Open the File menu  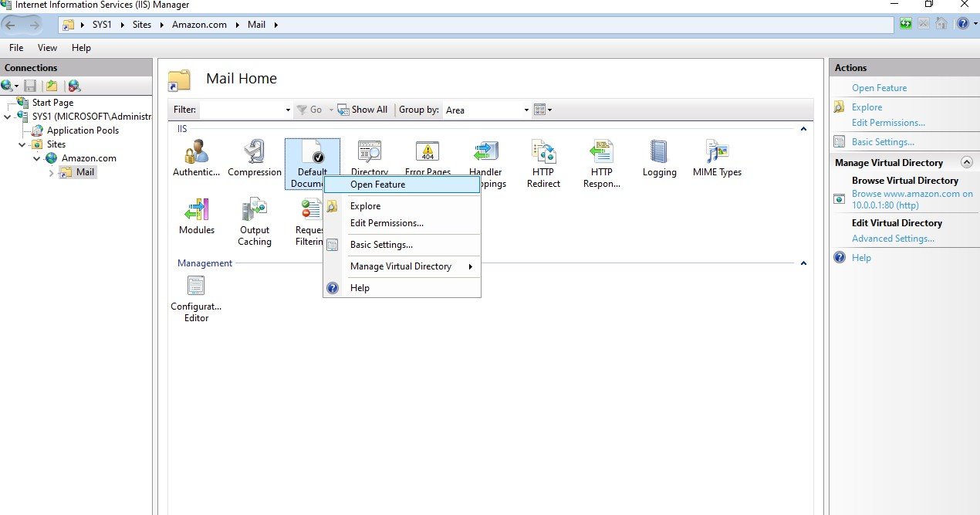(16, 48)
